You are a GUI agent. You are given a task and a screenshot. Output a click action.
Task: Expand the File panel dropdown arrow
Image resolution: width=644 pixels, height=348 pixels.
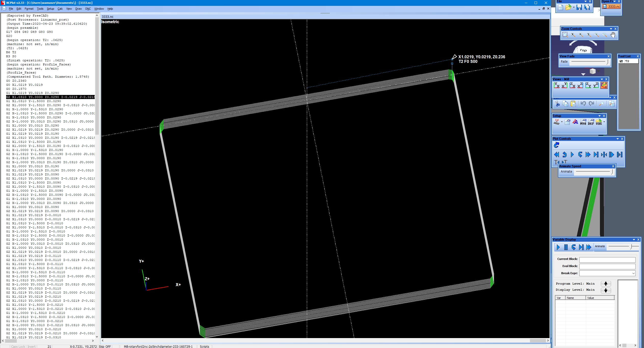[585, 2]
